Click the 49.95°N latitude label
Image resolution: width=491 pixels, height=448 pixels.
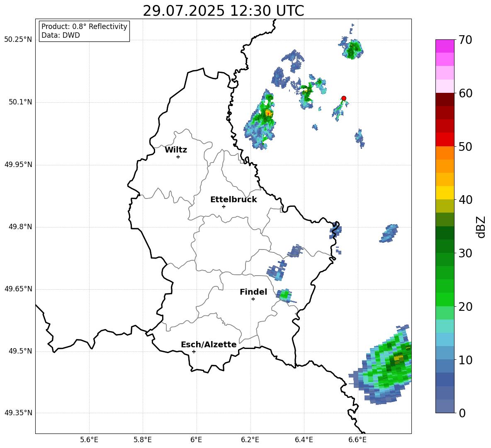[18, 165]
